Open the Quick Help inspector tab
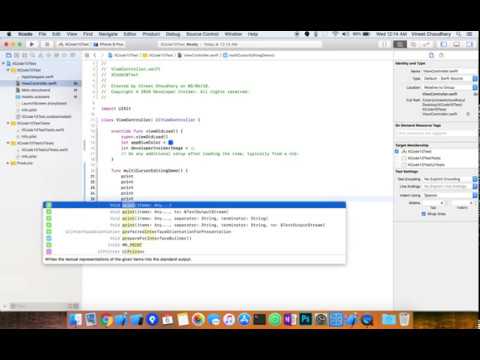 tap(441, 55)
